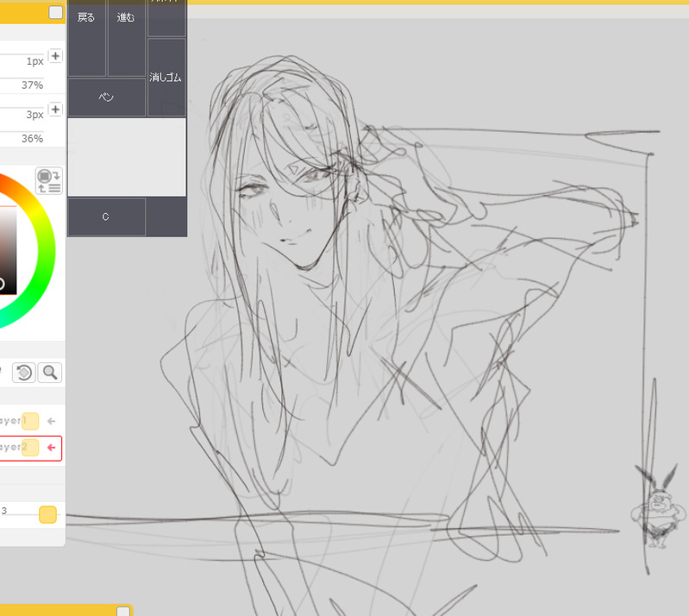Click the reset canvas rotation icon
Screen dimensions: 689x616
(x=24, y=373)
